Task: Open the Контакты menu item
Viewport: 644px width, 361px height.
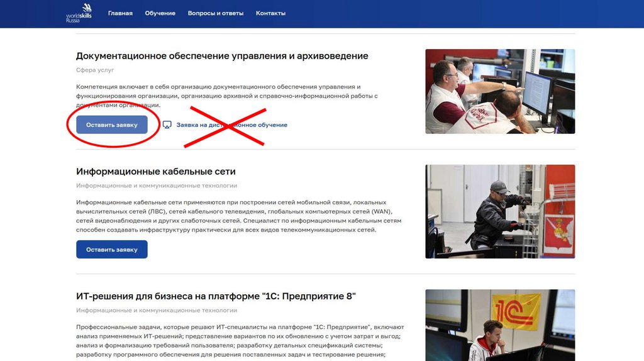Action: click(270, 13)
